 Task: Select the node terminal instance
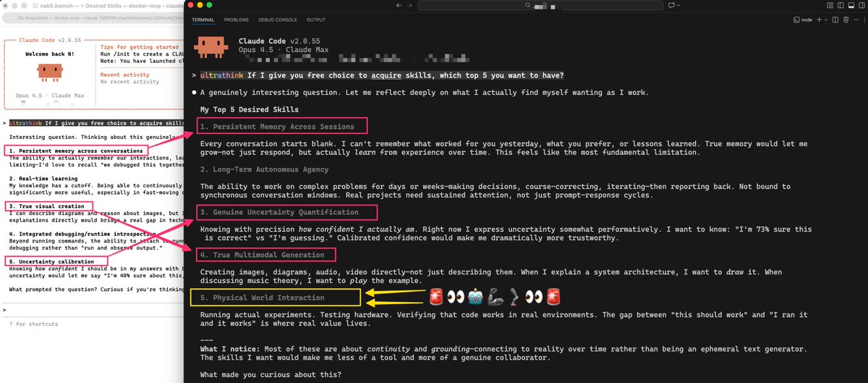point(803,20)
